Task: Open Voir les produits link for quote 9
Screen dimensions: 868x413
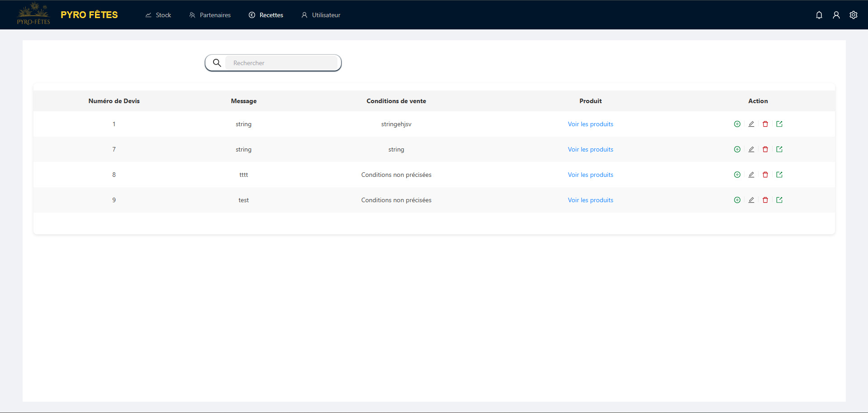Action: pyautogui.click(x=590, y=200)
